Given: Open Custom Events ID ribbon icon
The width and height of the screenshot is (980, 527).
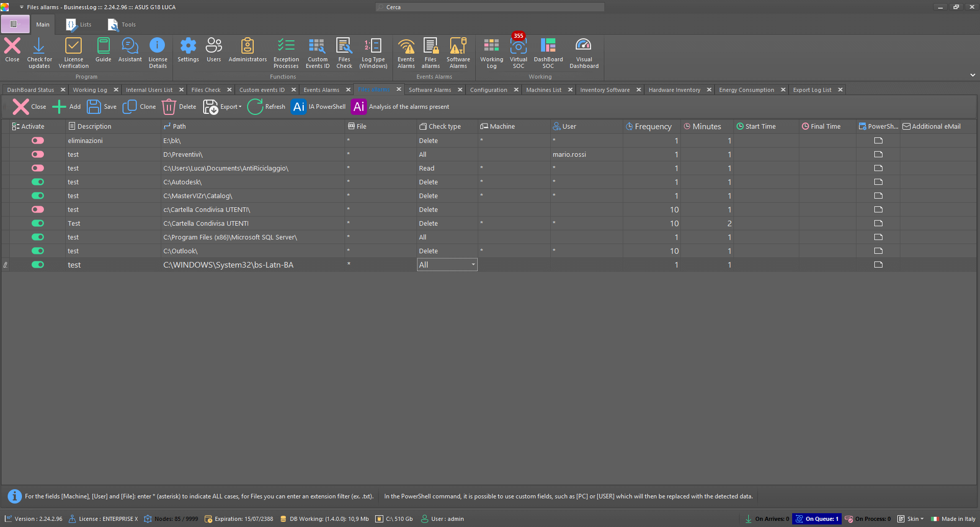Looking at the screenshot, I should pyautogui.click(x=317, y=53).
